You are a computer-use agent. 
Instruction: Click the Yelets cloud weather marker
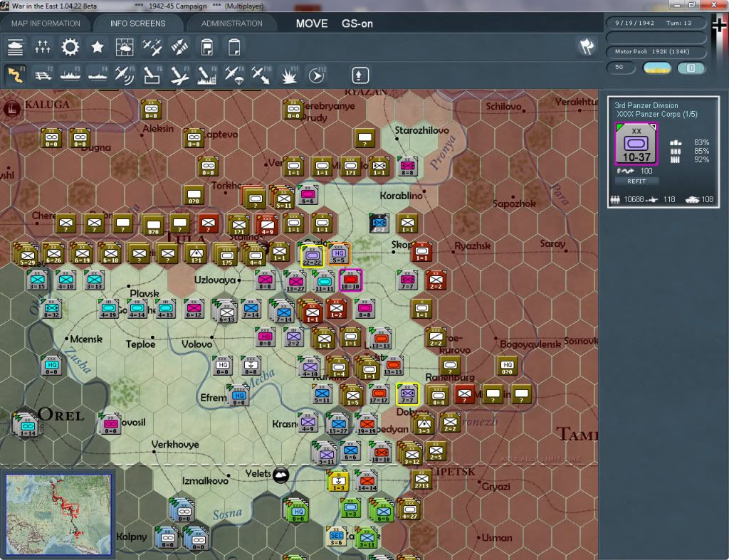click(x=280, y=475)
